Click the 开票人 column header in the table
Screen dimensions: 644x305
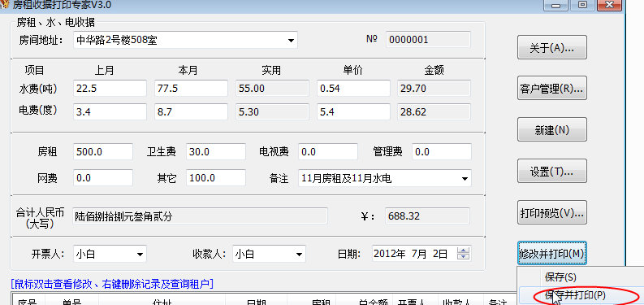[415, 300]
